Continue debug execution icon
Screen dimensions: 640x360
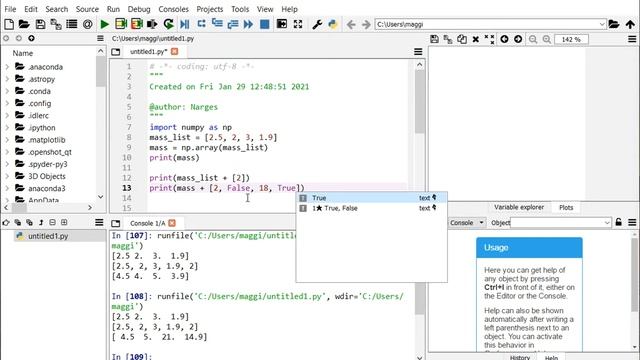point(248,24)
